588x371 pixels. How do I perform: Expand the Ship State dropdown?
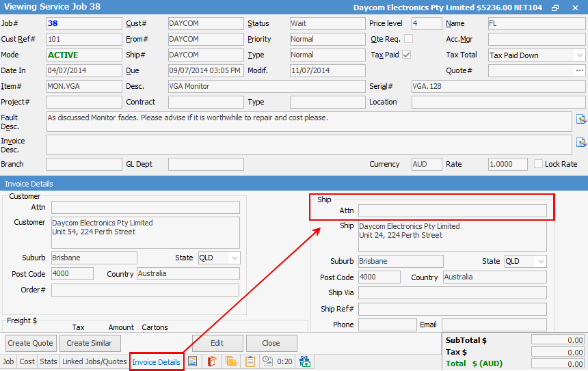(541, 261)
